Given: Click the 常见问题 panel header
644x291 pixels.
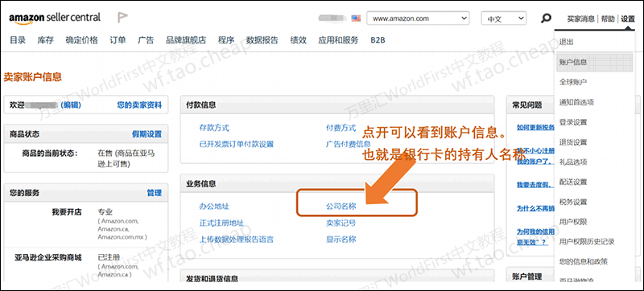Looking at the screenshot, I should click(527, 105).
